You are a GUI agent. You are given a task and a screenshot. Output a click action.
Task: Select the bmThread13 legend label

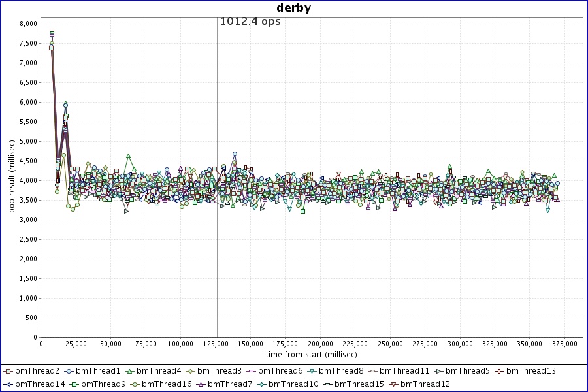531,371
